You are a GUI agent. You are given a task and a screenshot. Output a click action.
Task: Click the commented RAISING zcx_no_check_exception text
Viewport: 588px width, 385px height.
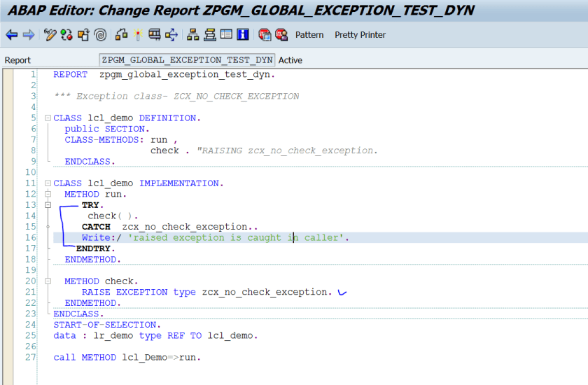click(x=287, y=150)
